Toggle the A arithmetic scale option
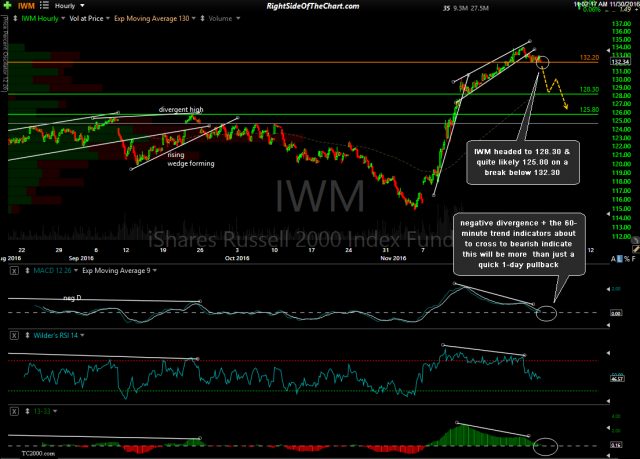Screen dimensions: 640x459 (613, 259)
